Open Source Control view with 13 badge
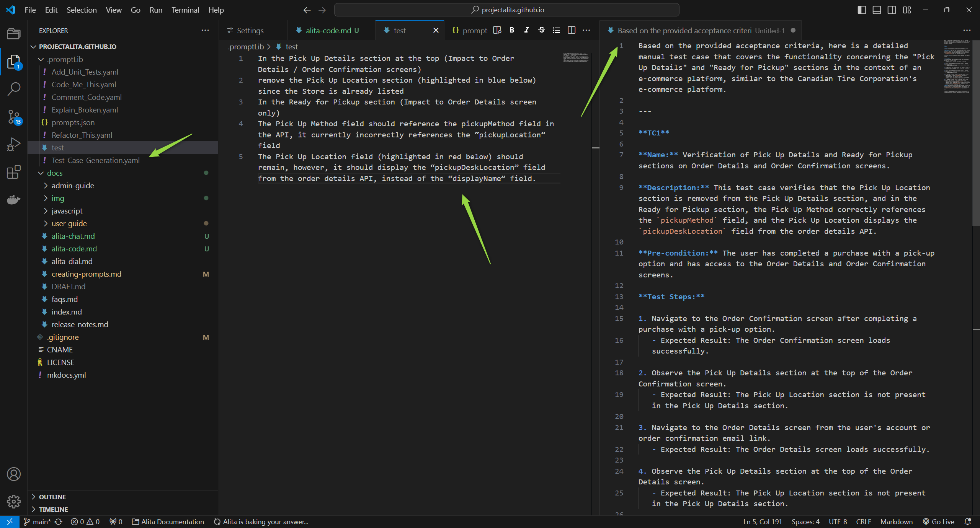 coord(14,117)
